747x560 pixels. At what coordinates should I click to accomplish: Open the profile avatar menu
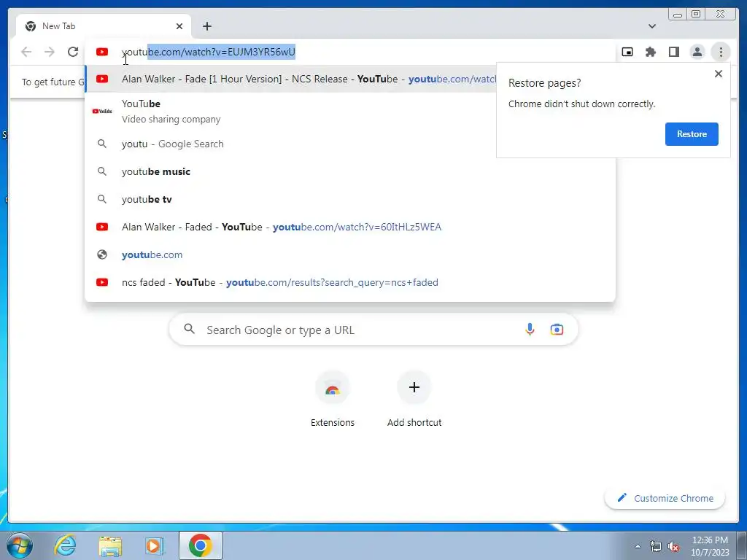[x=697, y=52]
